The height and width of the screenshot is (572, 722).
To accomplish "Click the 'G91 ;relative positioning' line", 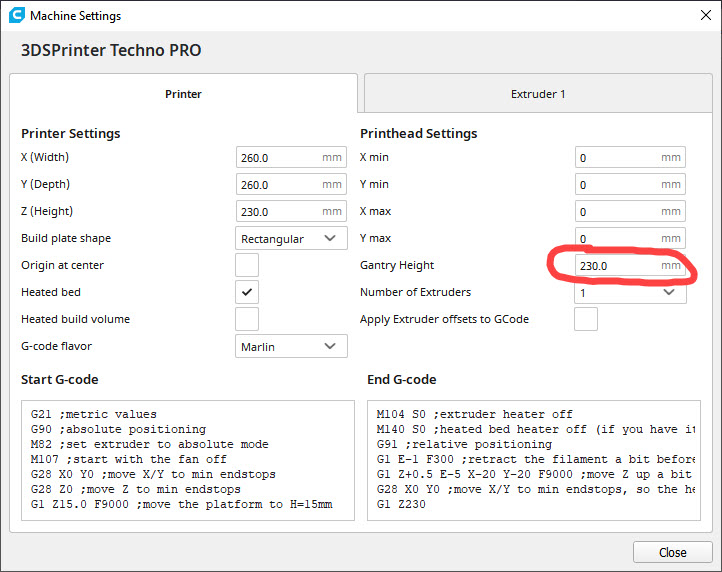I will (464, 444).
